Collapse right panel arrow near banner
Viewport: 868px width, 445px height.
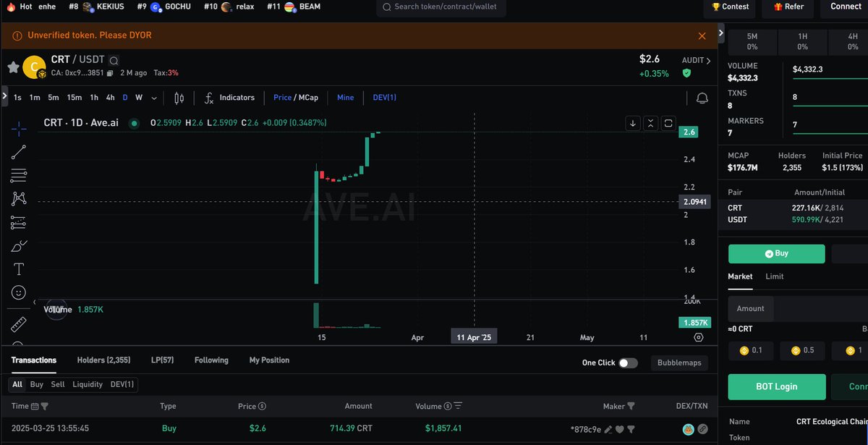(x=720, y=33)
